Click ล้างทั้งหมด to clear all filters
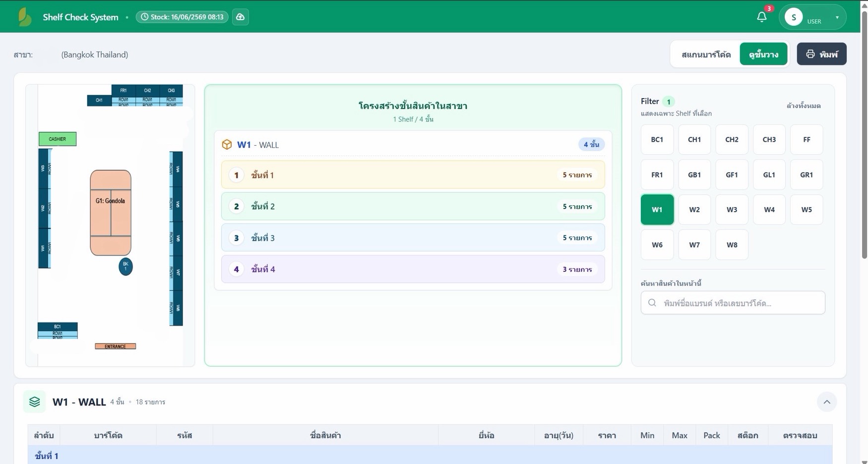The height and width of the screenshot is (464, 868). [x=804, y=106]
